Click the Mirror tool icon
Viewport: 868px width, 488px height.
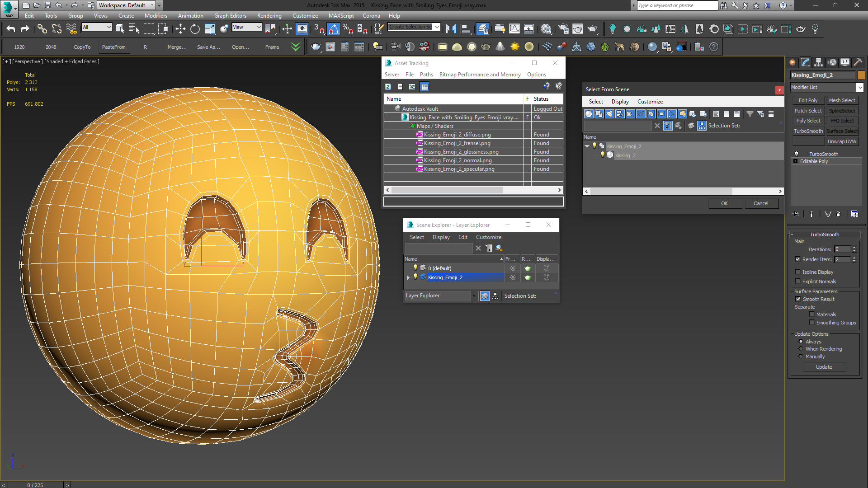[451, 29]
